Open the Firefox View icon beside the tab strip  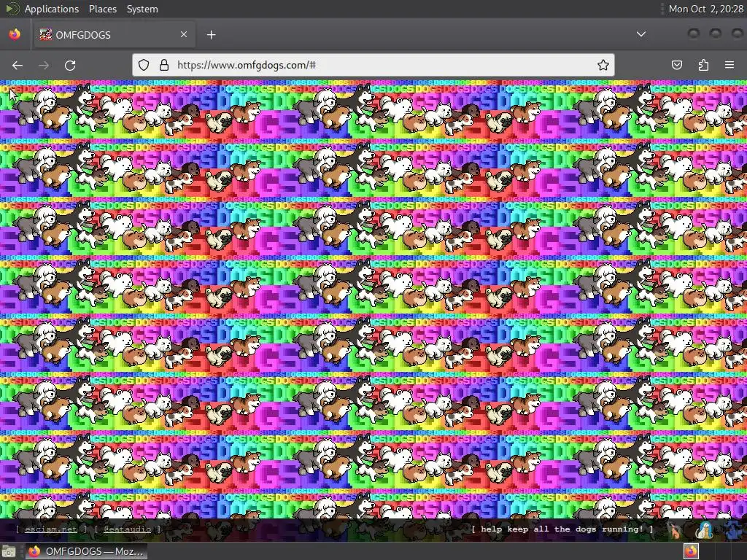coord(15,34)
